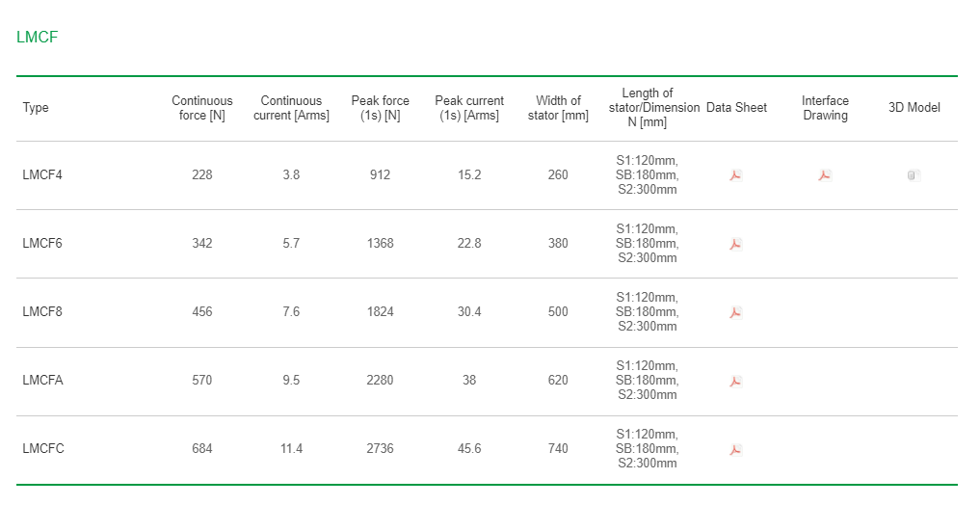Select the Type column header
This screenshot has width=980, height=505.
pyautogui.click(x=36, y=108)
